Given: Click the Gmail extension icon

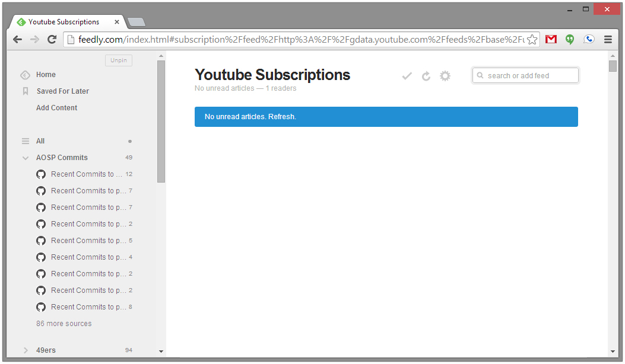Looking at the screenshot, I should click(x=551, y=40).
